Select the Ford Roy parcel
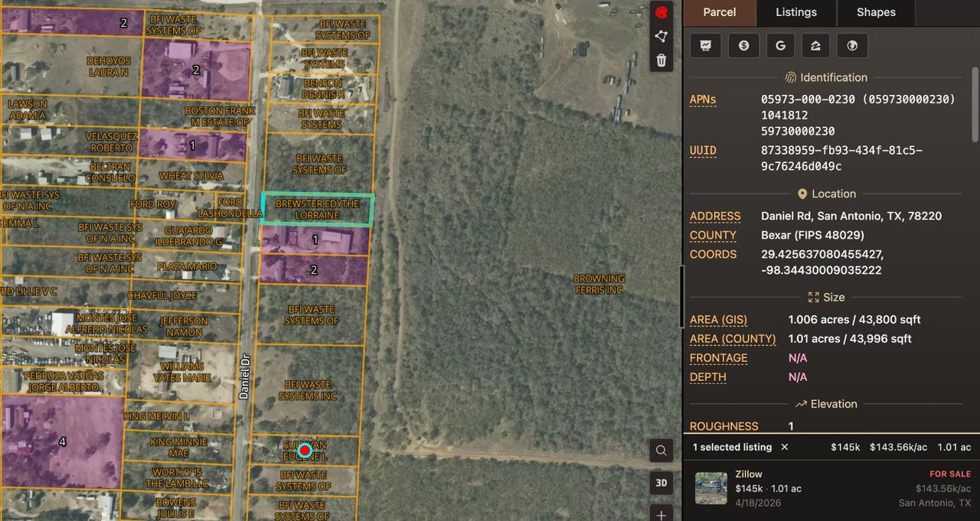Screen dimensions: 980x521 point(152,204)
